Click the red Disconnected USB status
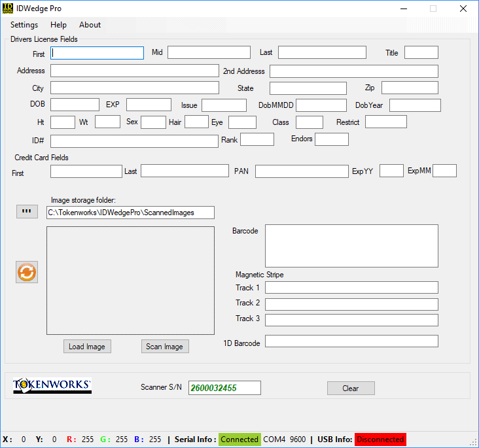 pyautogui.click(x=380, y=439)
